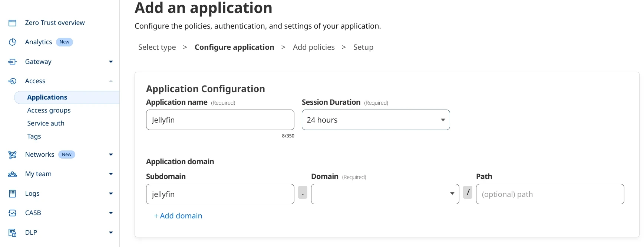Open Access groups in sidebar

point(49,110)
